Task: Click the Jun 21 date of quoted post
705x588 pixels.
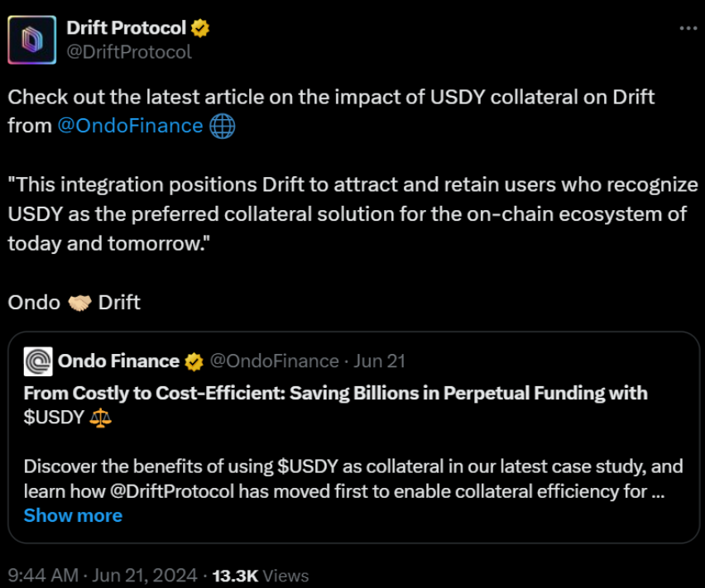Action: (x=380, y=361)
